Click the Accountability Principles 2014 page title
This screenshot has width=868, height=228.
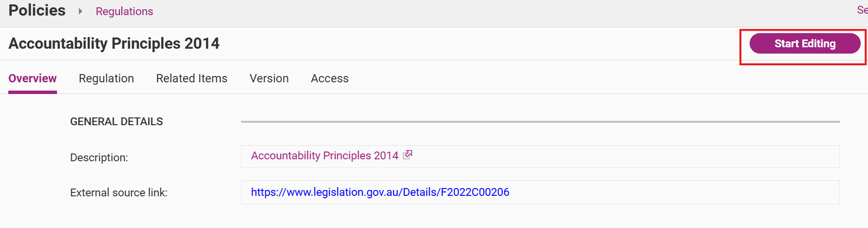pyautogui.click(x=114, y=43)
